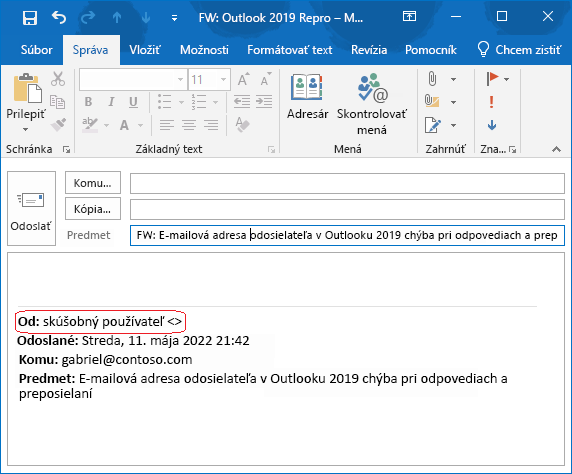Expand numbered list style options
Image resolution: width=572 pixels, height=474 pixels.
coord(216,102)
